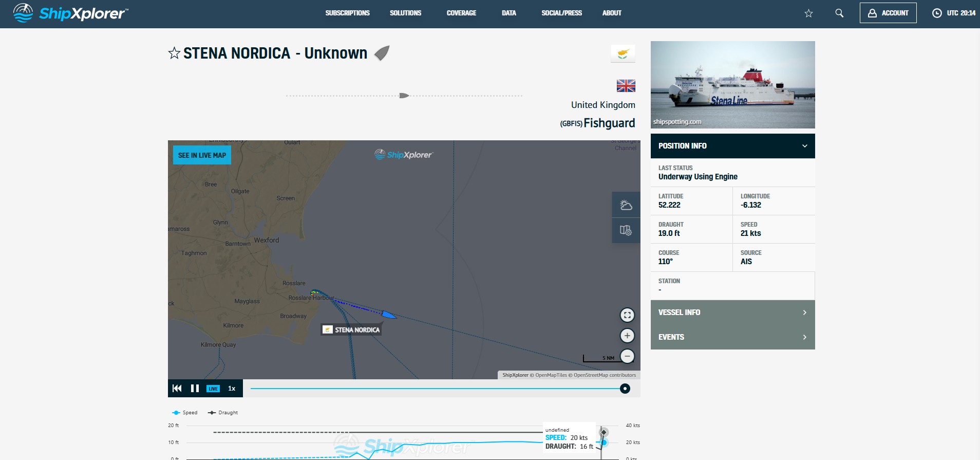This screenshot has width=980, height=460.
Task: Click the ACCOUNT button
Action: pos(888,13)
